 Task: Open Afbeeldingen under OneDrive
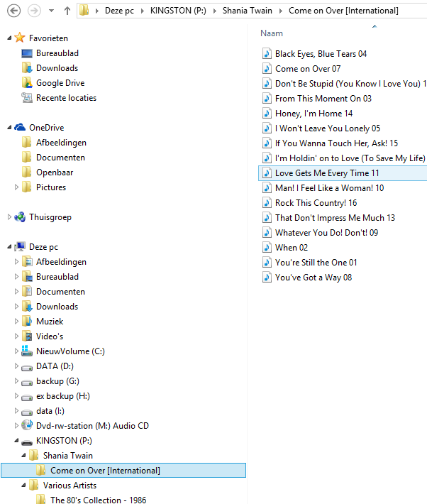click(x=61, y=143)
